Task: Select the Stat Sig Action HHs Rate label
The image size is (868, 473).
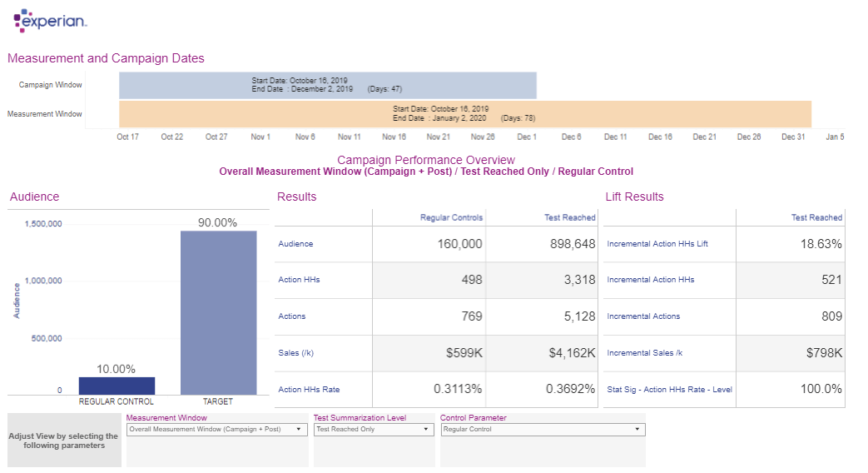Action: (669, 390)
